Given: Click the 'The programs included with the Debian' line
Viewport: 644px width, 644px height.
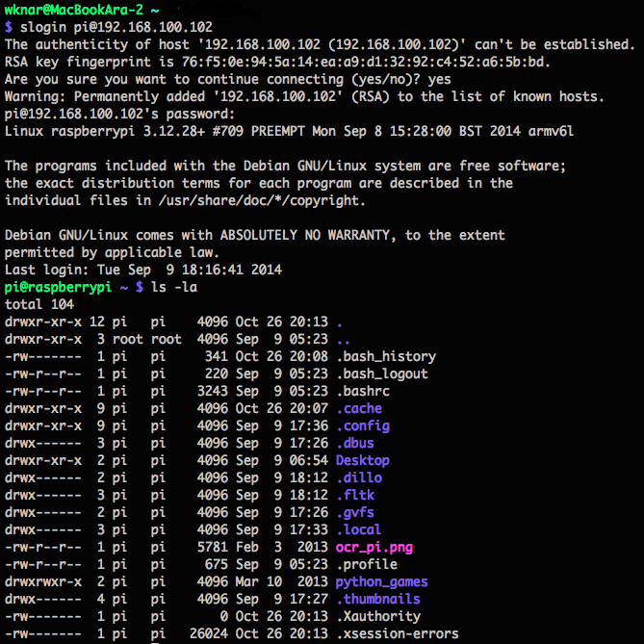Looking at the screenshot, I should [285, 166].
